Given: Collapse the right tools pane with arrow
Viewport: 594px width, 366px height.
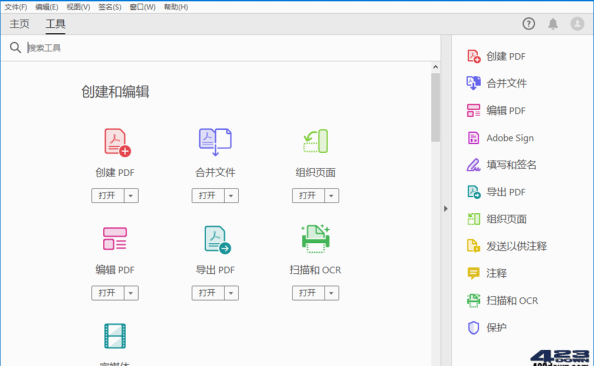Looking at the screenshot, I should pos(446,209).
